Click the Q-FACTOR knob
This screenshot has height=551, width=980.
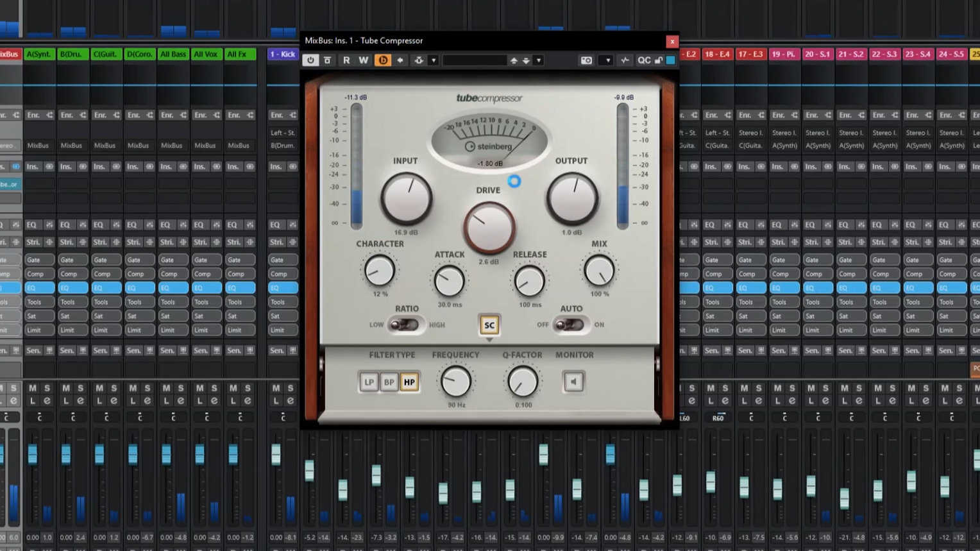point(523,382)
